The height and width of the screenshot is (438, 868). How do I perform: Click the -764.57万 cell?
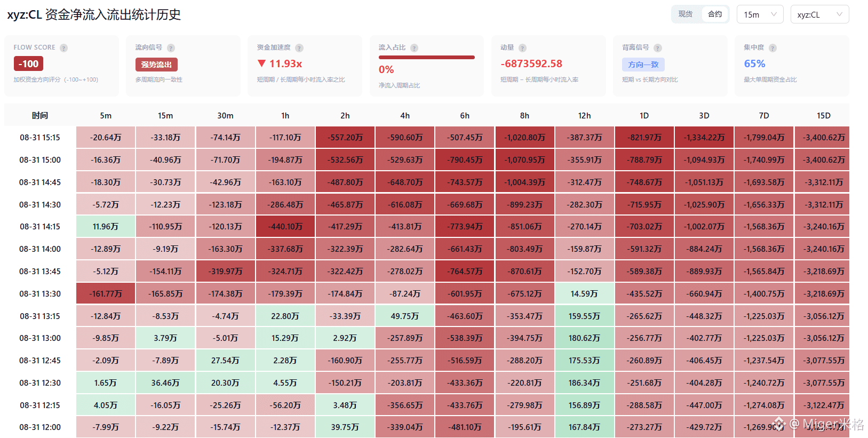pos(465,272)
